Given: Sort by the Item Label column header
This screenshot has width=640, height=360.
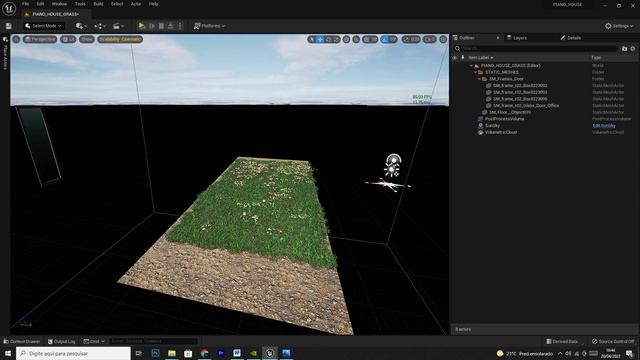Looking at the screenshot, I should (480, 58).
